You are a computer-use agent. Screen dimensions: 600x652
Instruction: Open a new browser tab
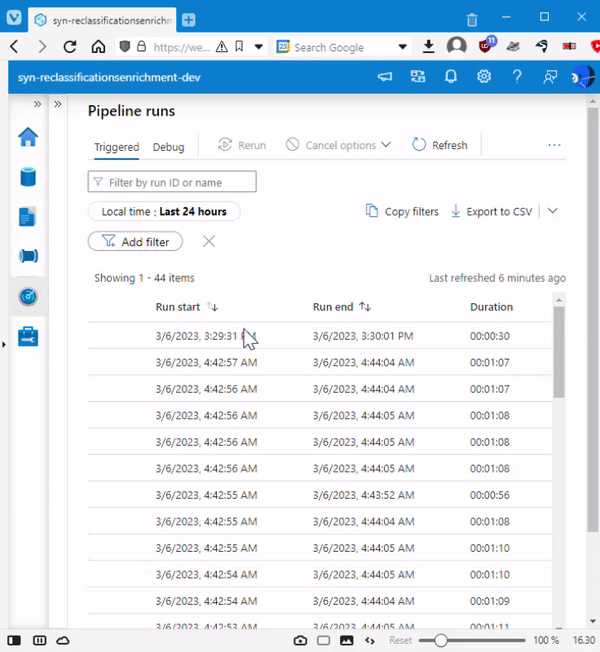pos(189,20)
